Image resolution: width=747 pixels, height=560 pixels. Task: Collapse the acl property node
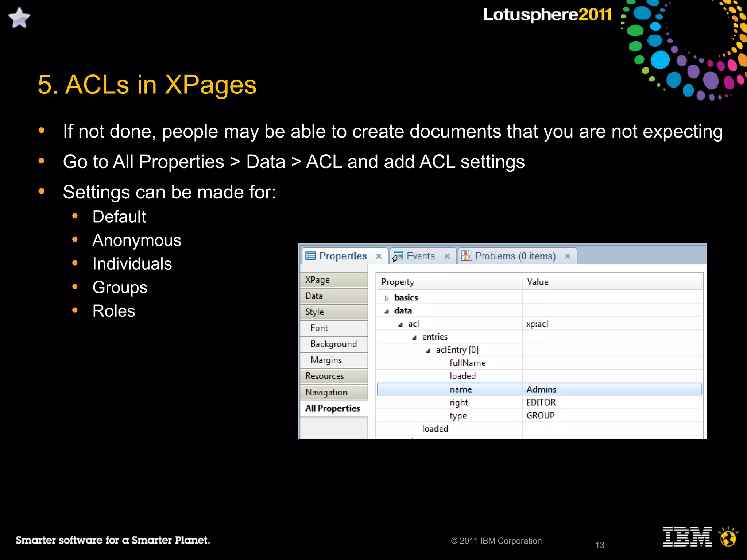[400, 324]
